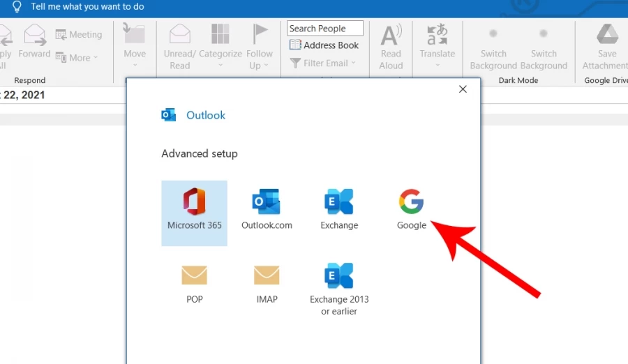Click the first Switch Background button

pos(493,48)
